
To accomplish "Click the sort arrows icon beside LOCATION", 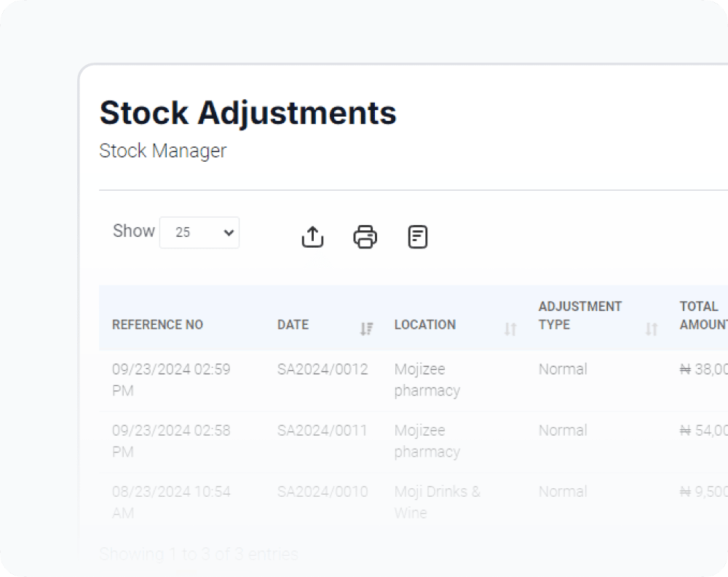I will pyautogui.click(x=510, y=329).
